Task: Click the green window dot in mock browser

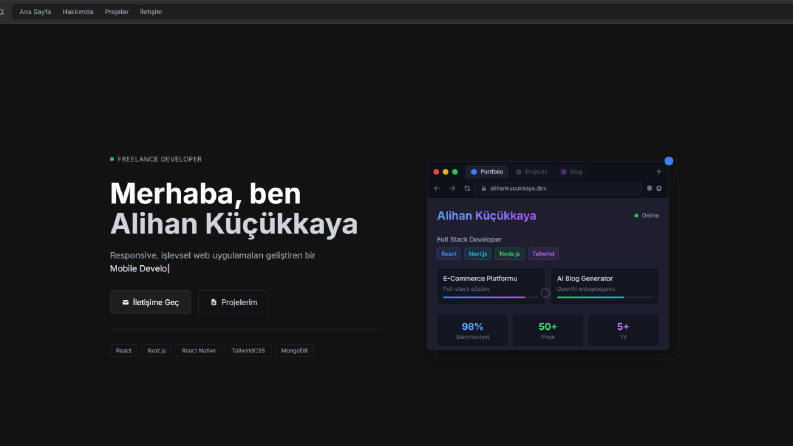Action: coord(455,172)
